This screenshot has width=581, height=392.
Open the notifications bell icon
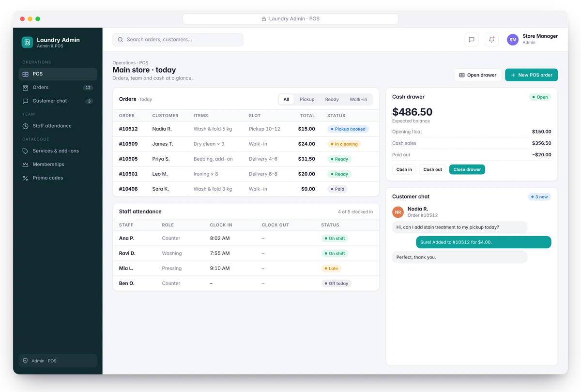(x=491, y=40)
